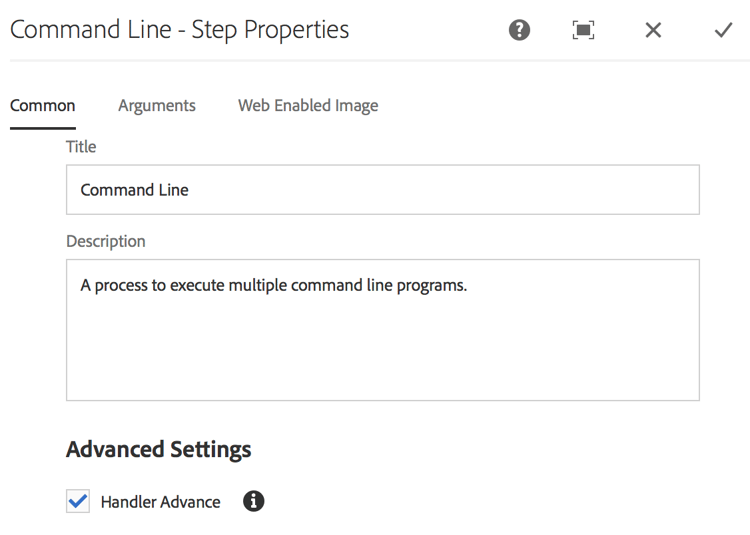
Task: Click the Command Line - Step Properties heading
Action: 179,30
